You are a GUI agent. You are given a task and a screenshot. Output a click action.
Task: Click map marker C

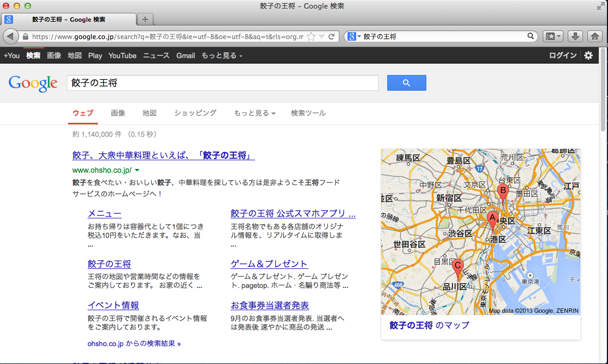pyautogui.click(x=458, y=267)
